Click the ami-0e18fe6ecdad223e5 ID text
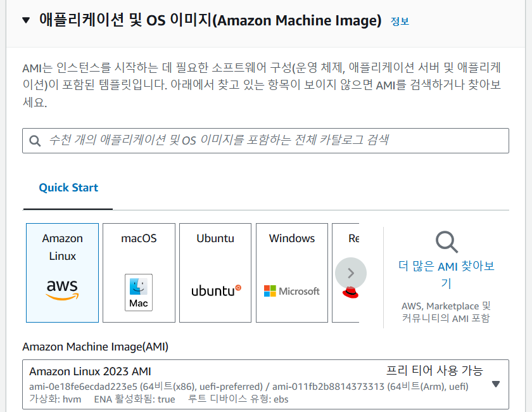The height and width of the screenshot is (412, 532). click(83, 387)
